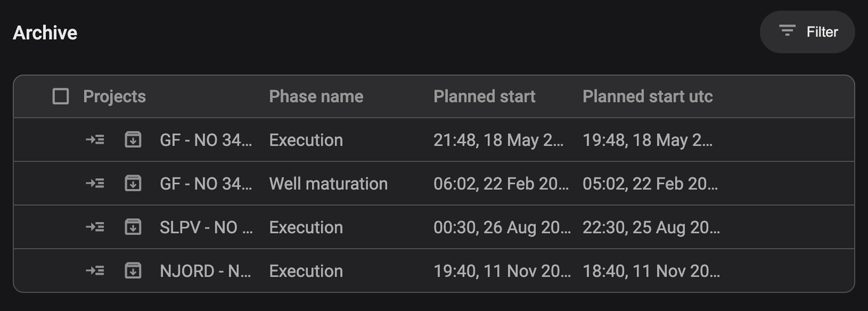Click the archive icon in the NJORD row

pos(133,271)
